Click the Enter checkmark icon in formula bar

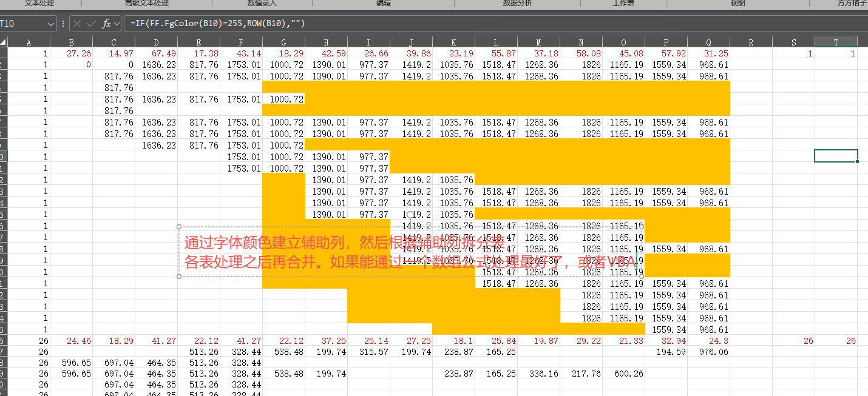92,24
